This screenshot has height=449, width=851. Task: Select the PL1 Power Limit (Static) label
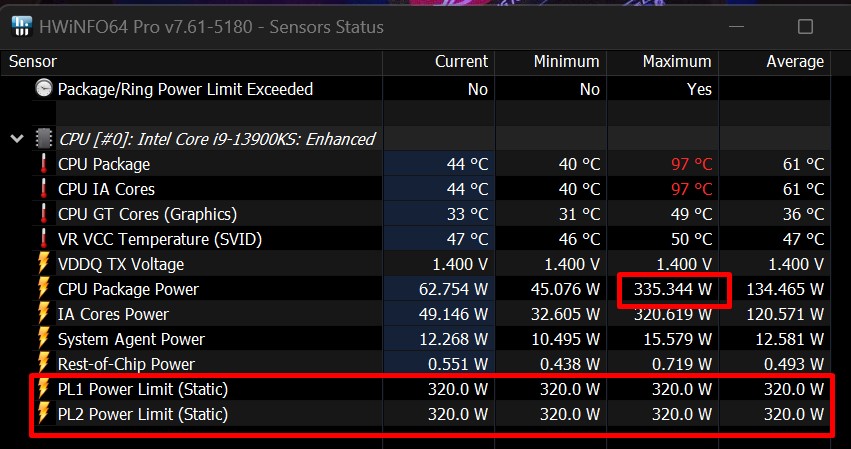(x=143, y=389)
